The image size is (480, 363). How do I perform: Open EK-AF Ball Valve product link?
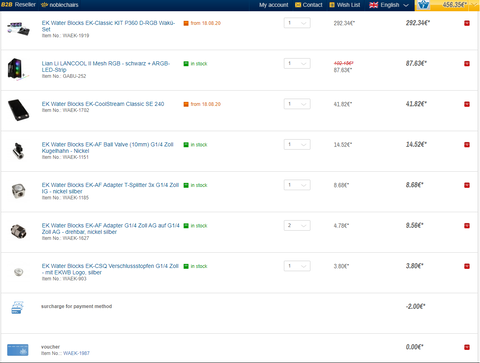[107, 148]
